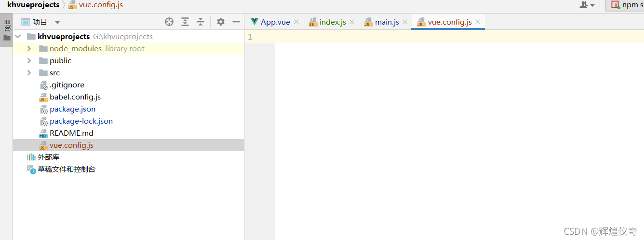Click the Vue logo icon on App.vue tab
Screen dimensions: 644x240
coord(254,22)
